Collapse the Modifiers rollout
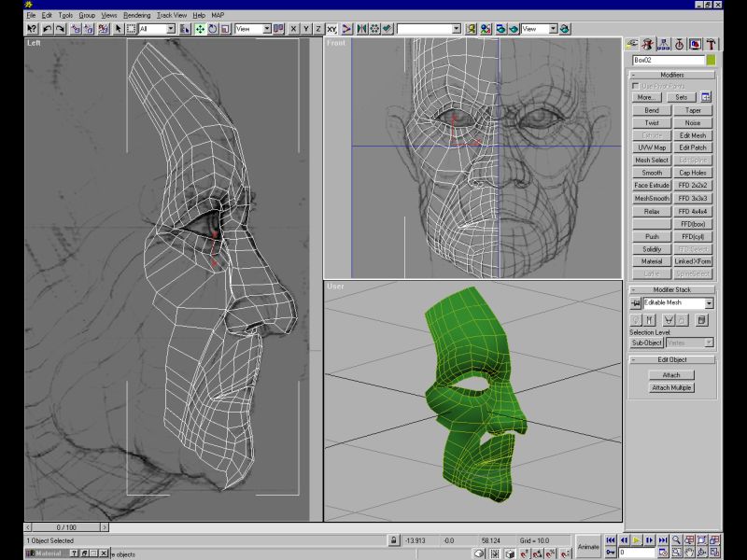Image resolution: width=747 pixels, height=560 pixels. point(671,75)
